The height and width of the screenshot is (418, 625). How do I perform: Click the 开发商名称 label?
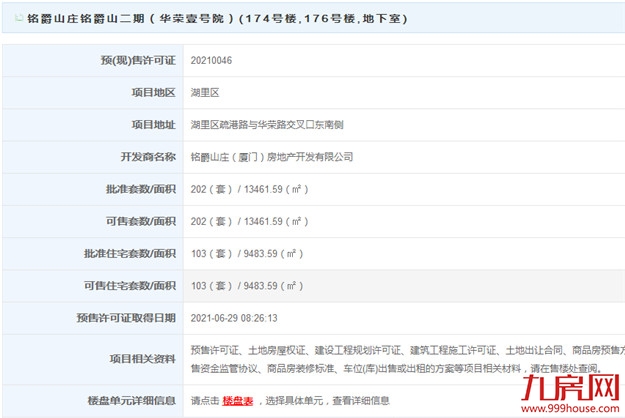point(148,157)
